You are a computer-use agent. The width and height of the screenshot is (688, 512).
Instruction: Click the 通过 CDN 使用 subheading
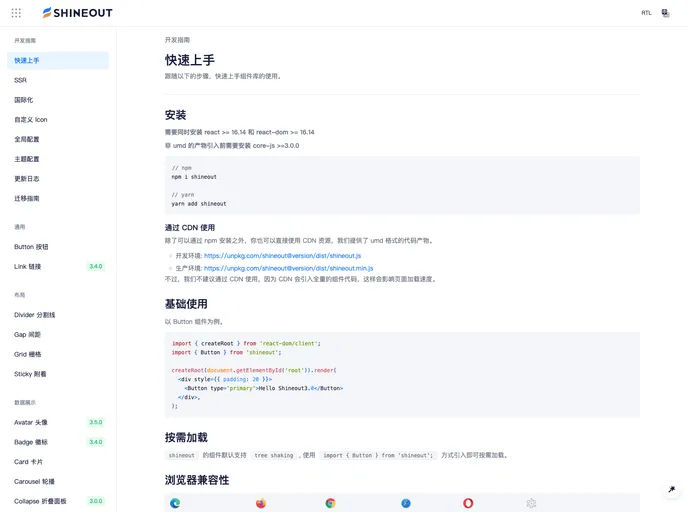pyautogui.click(x=190, y=228)
